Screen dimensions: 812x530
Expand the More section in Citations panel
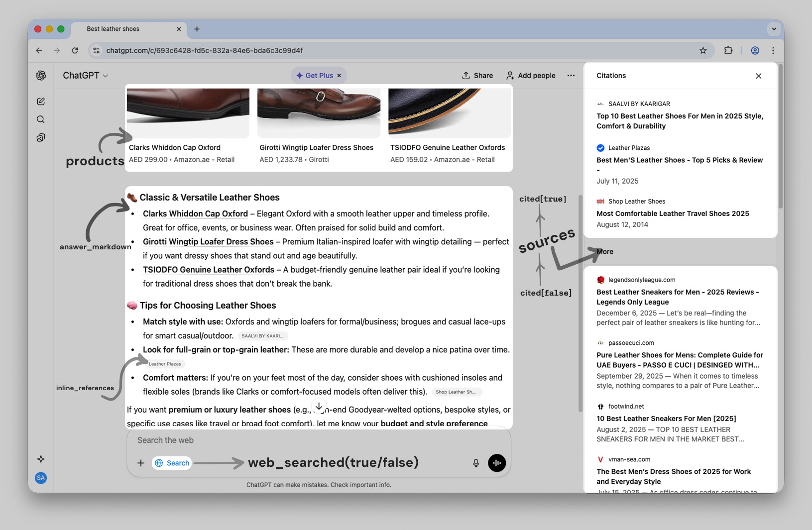coord(604,251)
